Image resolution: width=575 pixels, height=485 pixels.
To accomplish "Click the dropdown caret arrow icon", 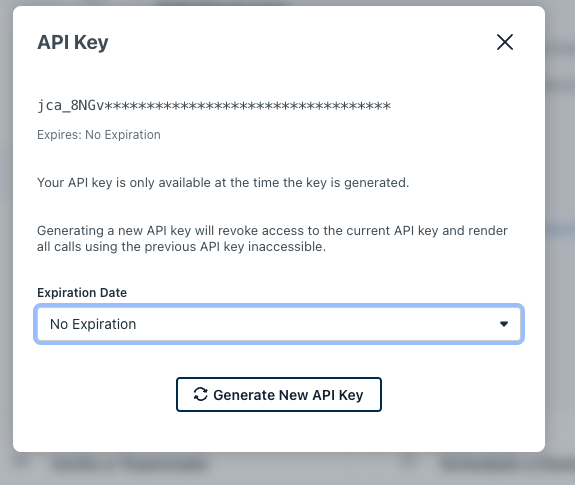I will click(x=504, y=324).
